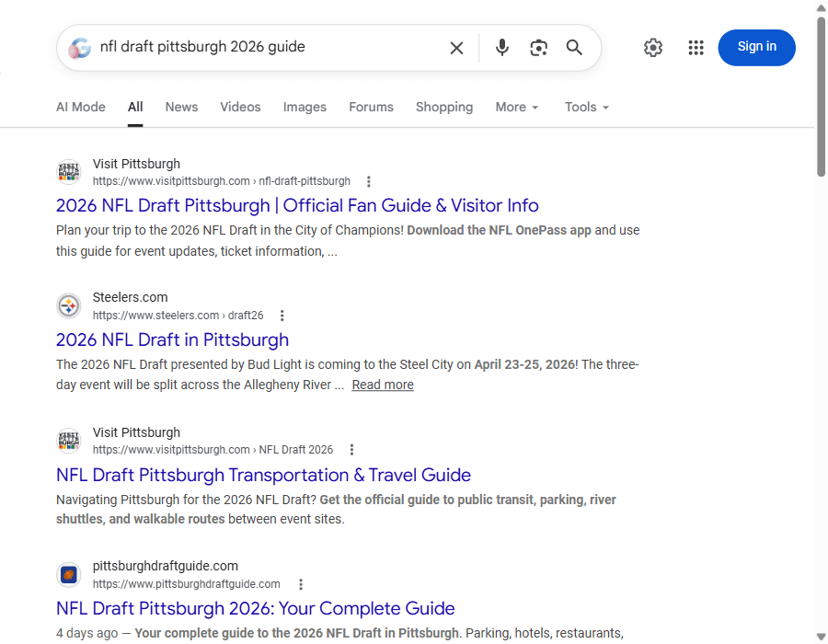Click the Sign in button
The image size is (828, 644).
coord(756,47)
